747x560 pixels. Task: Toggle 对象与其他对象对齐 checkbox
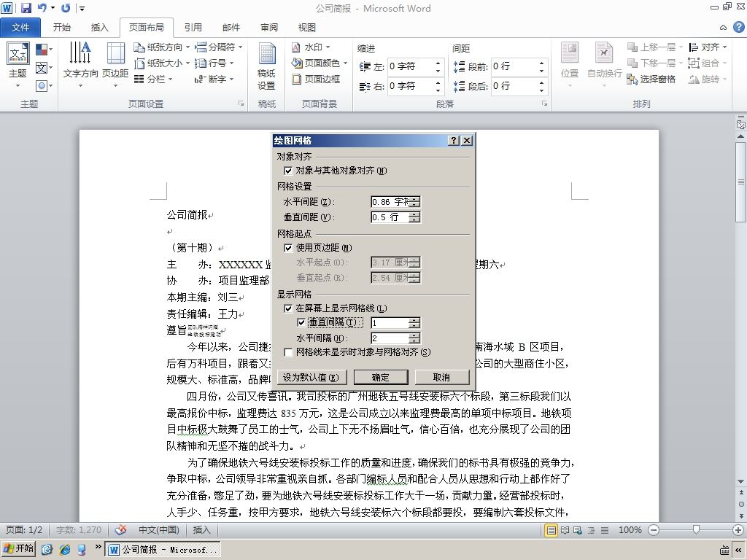click(288, 171)
